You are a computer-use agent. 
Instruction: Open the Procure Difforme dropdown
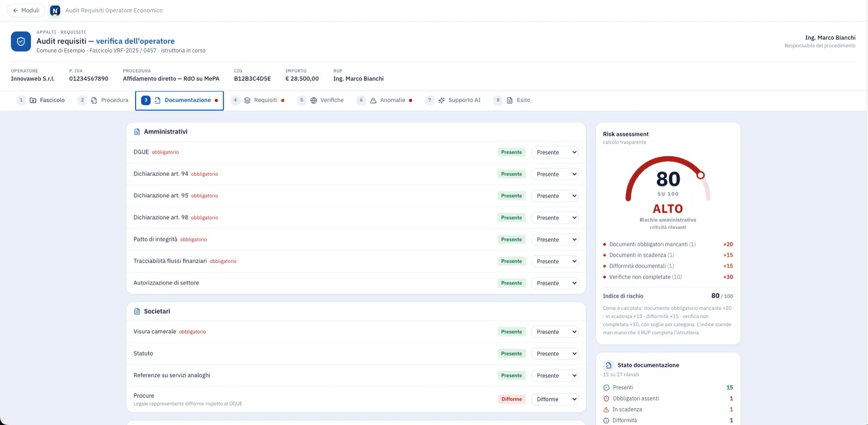pyautogui.click(x=555, y=399)
